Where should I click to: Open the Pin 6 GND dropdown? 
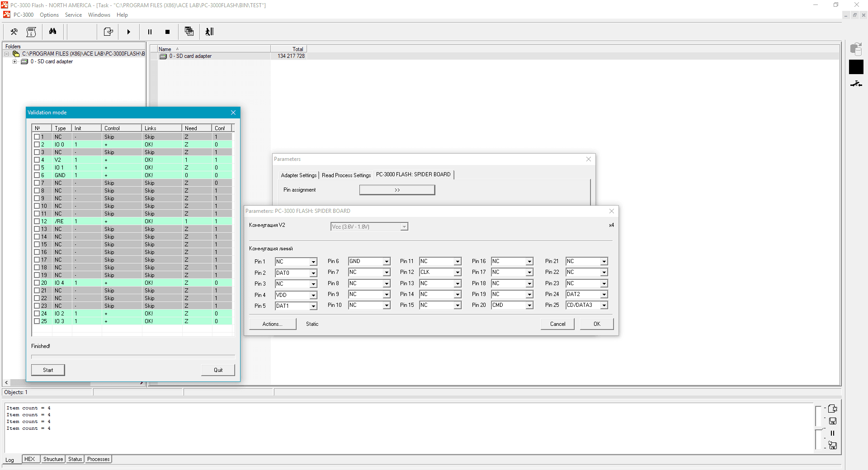(x=387, y=261)
